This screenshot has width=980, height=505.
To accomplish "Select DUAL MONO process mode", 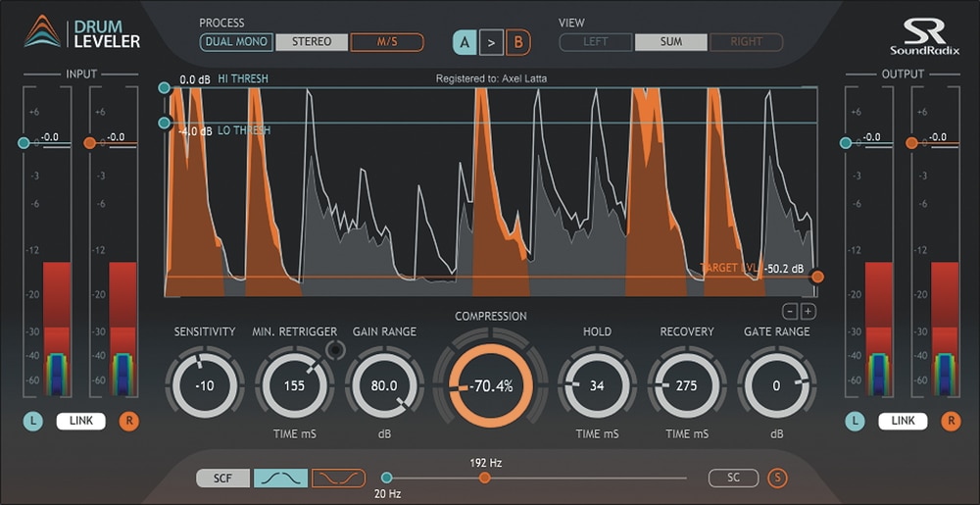I will (236, 42).
